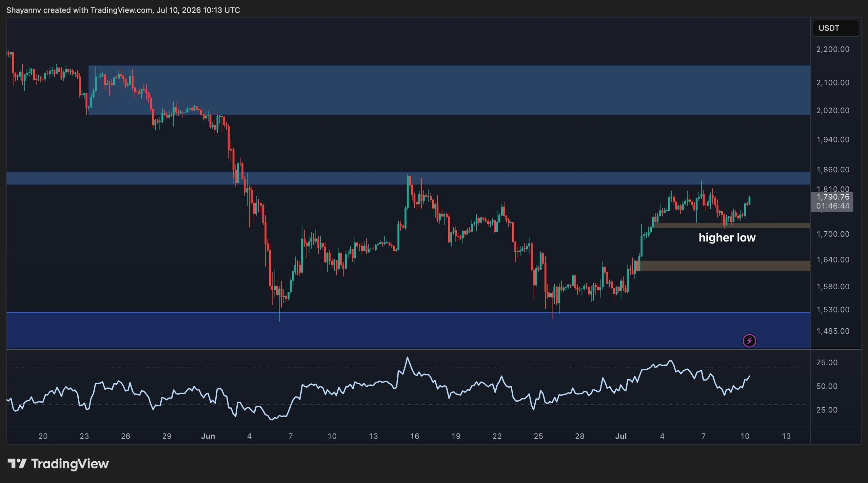868x483 pixels.
Task: Click the '25' date axis label
Action: (538, 436)
